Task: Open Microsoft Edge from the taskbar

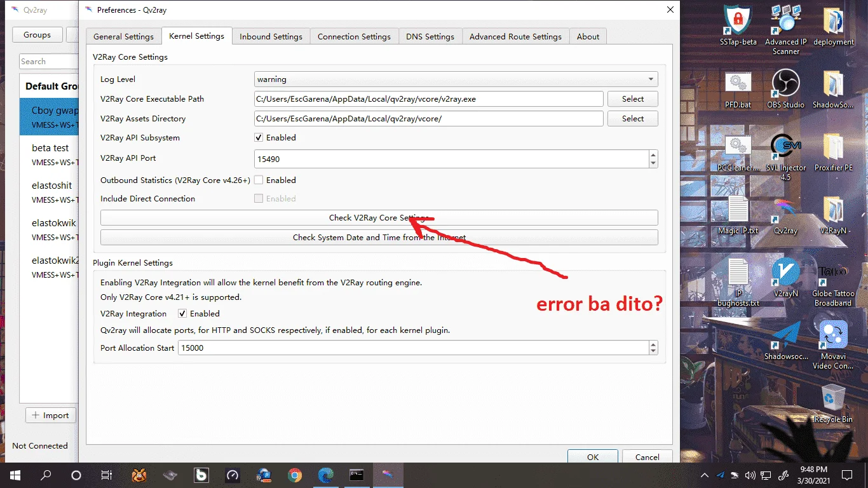Action: [x=325, y=475]
